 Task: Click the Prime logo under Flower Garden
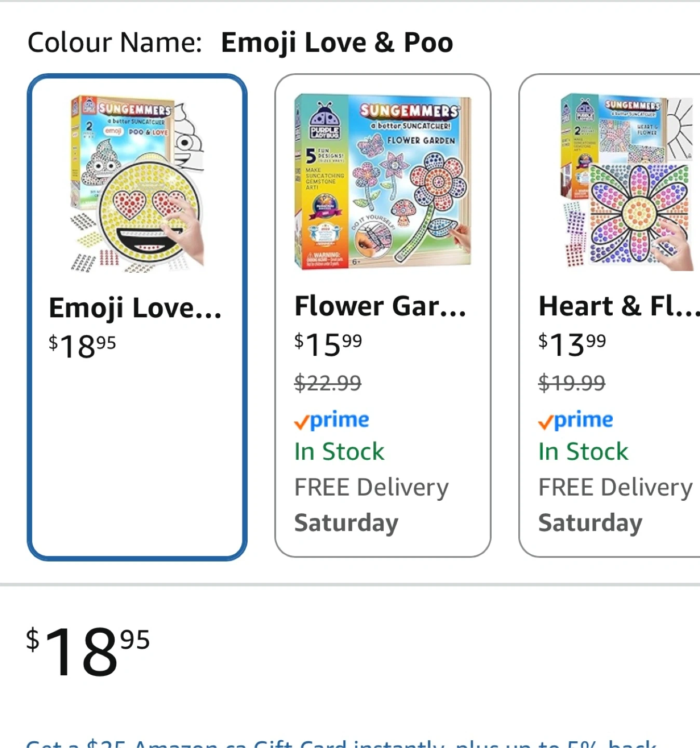pyautogui.click(x=331, y=420)
